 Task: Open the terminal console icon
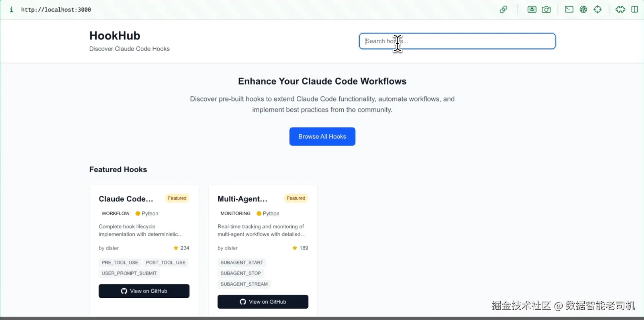tap(569, 10)
